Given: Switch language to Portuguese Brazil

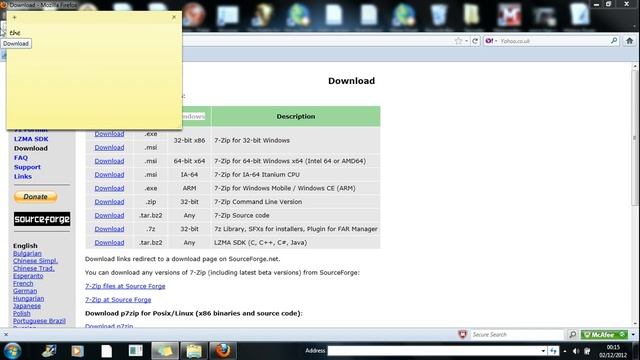Looking at the screenshot, I should [39, 321].
